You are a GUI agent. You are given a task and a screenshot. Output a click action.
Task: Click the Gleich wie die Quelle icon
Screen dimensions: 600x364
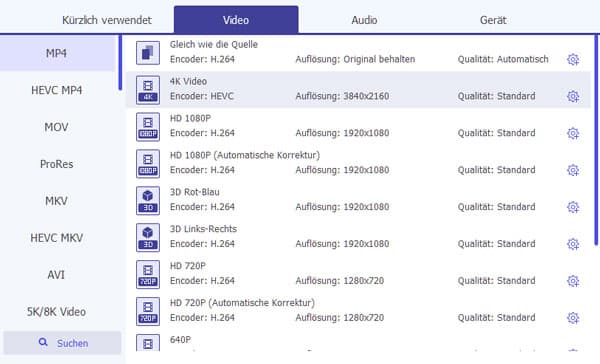pos(148,53)
